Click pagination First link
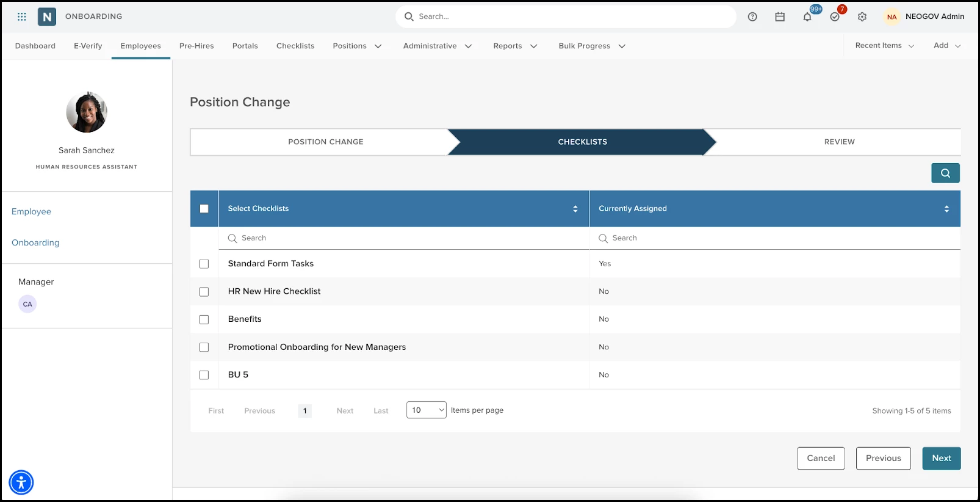Screen dimensions: 980x502 click(216, 411)
